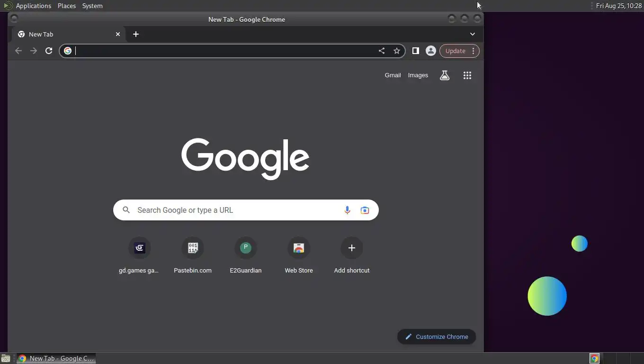Reload the page in Chrome
This screenshot has height=364, width=644.
point(49,51)
